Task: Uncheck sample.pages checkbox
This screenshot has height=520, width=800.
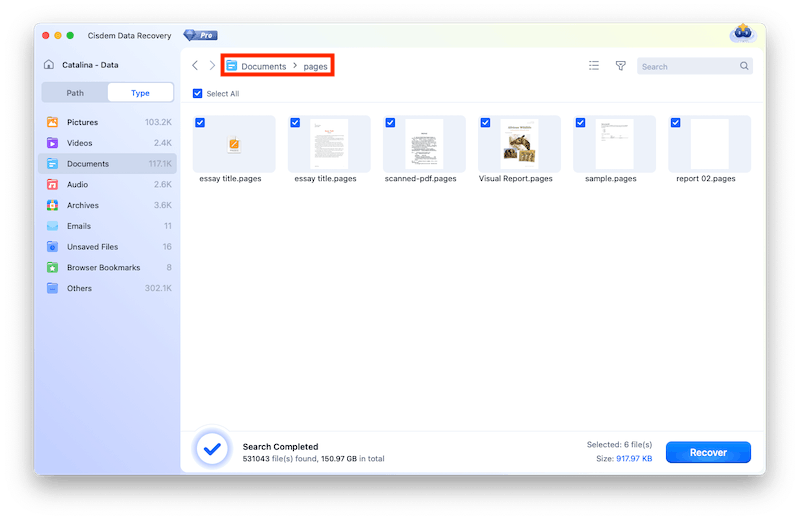Action: click(x=580, y=122)
